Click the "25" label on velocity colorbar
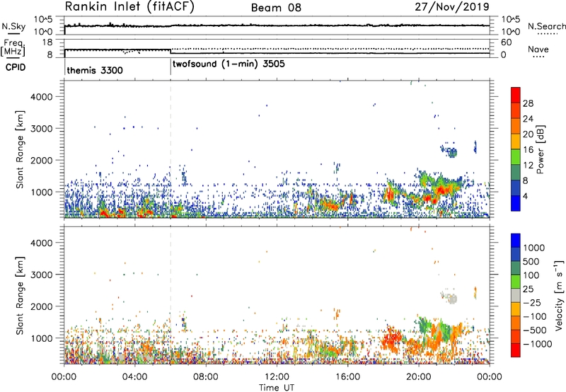566x392 pixels. (528, 289)
